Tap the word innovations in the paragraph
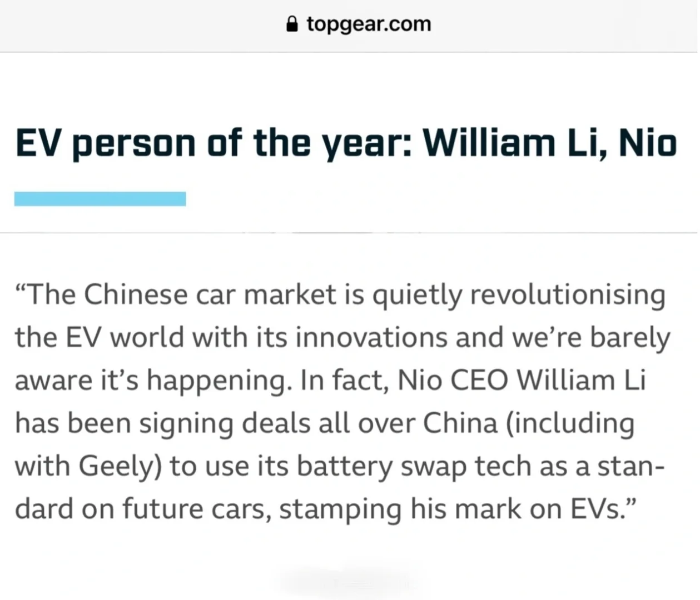Screen dimensions: 700x600 (x=371, y=337)
